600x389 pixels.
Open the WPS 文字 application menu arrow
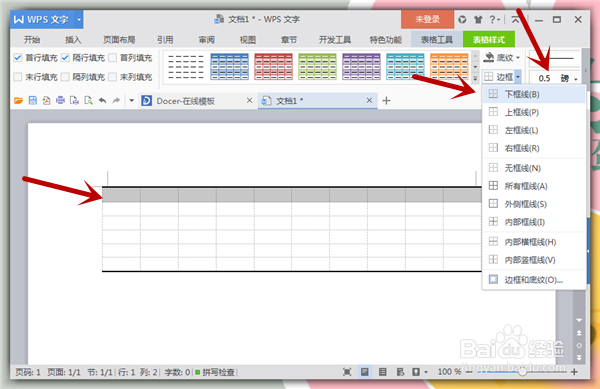[x=78, y=20]
